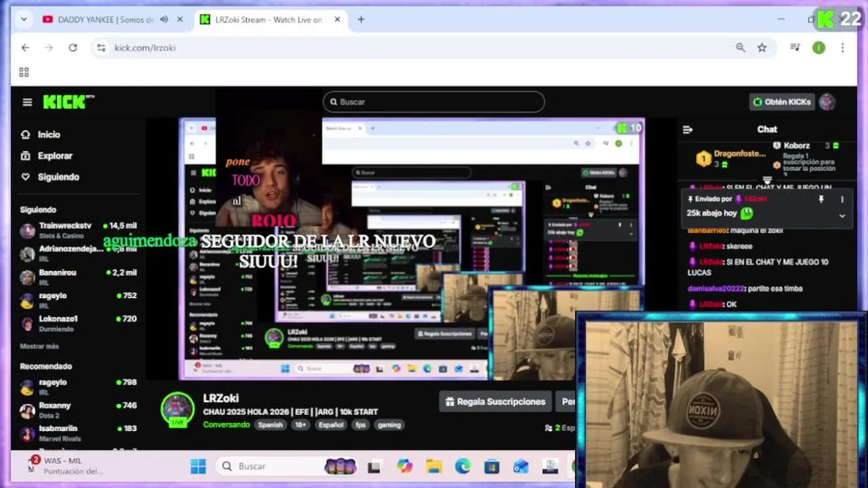The height and width of the screenshot is (488, 868).
Task: Go to the Kick logo home
Action: click(x=68, y=102)
